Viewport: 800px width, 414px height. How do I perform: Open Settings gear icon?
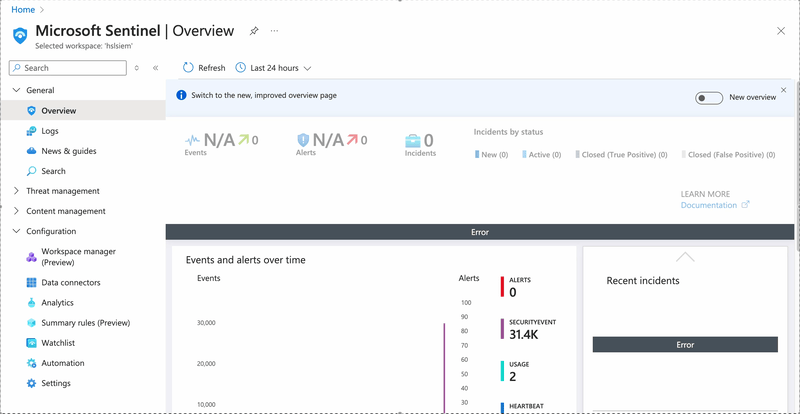(x=32, y=383)
